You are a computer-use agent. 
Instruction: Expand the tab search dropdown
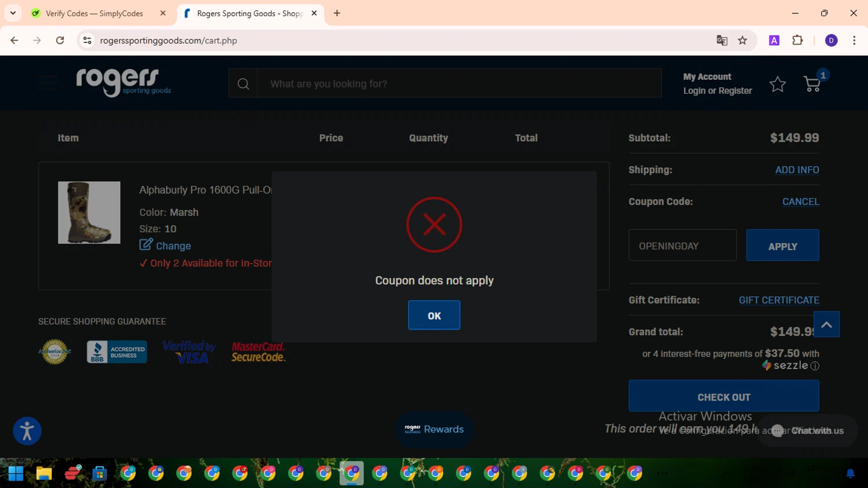[x=13, y=13]
